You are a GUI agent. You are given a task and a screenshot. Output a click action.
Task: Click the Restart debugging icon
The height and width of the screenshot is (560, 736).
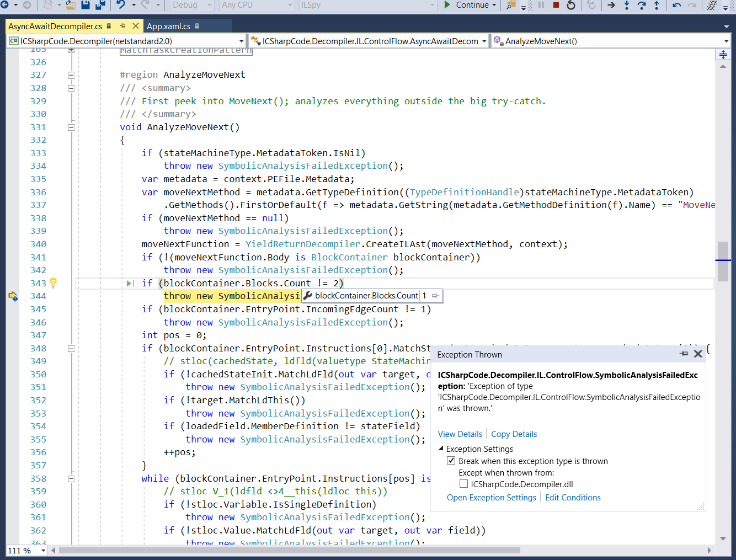[572, 6]
